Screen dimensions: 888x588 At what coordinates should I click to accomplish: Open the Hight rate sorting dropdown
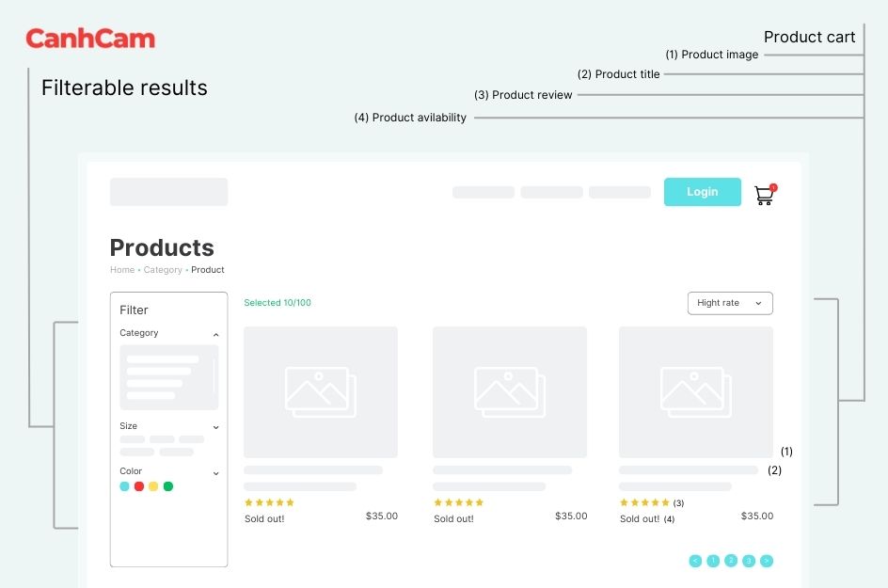pyautogui.click(x=730, y=303)
